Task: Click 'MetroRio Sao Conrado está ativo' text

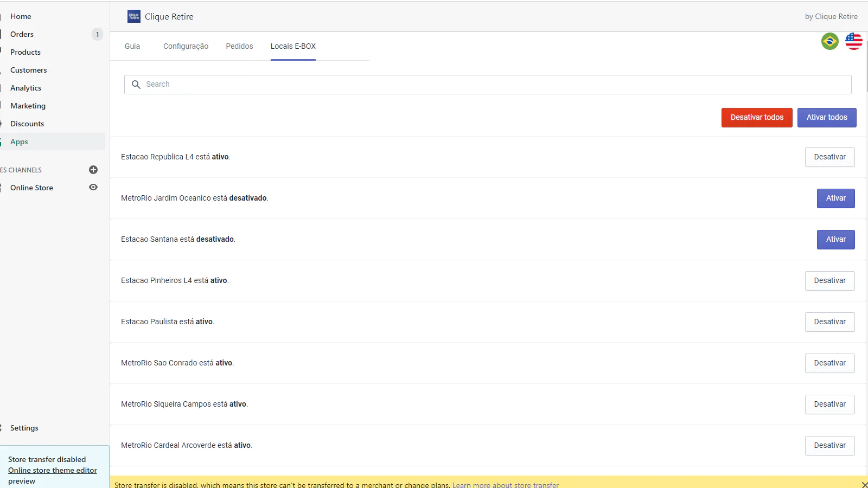Action: point(177,363)
